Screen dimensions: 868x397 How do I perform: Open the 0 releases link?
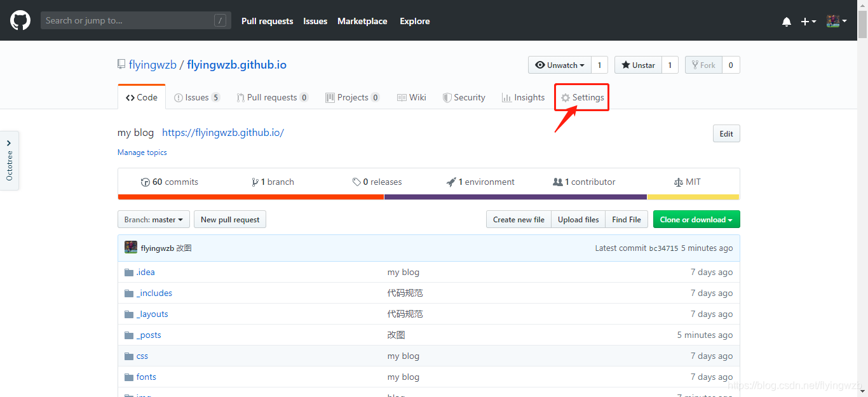coord(377,182)
